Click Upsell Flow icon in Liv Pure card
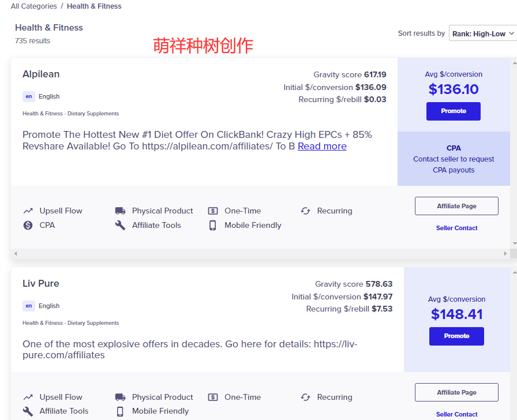 click(28, 397)
